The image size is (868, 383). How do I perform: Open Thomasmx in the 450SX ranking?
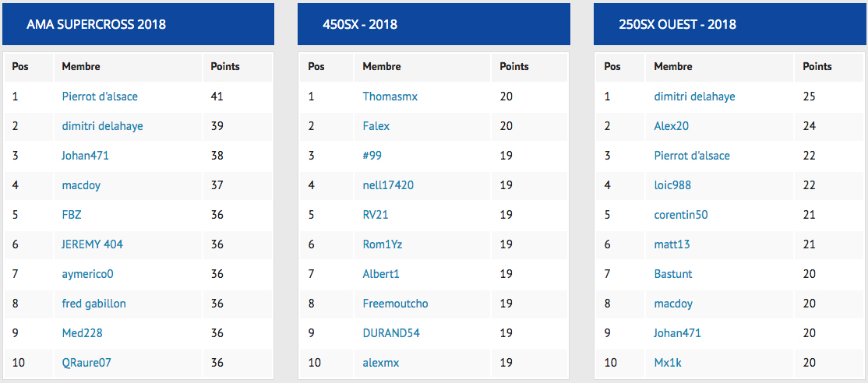pos(390,97)
